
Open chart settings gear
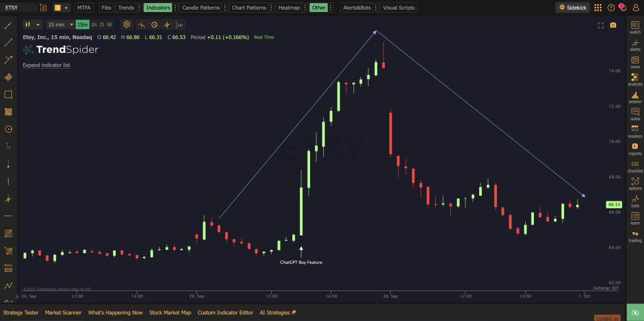point(127,25)
